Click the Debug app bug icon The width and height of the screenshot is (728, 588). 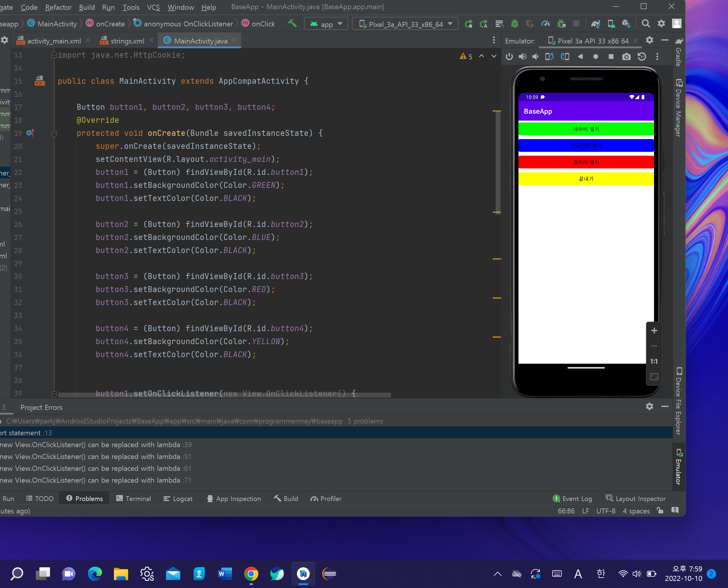515,24
